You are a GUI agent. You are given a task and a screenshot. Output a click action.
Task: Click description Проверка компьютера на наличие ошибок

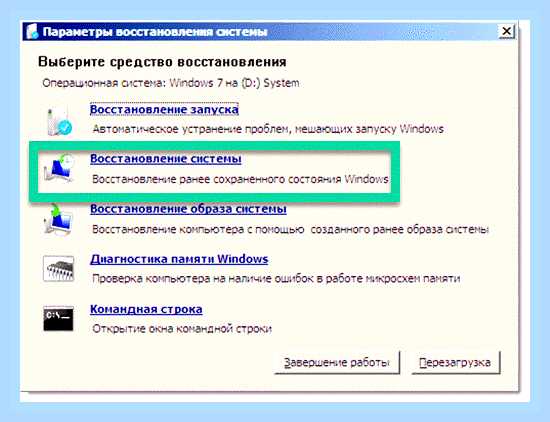click(276, 279)
